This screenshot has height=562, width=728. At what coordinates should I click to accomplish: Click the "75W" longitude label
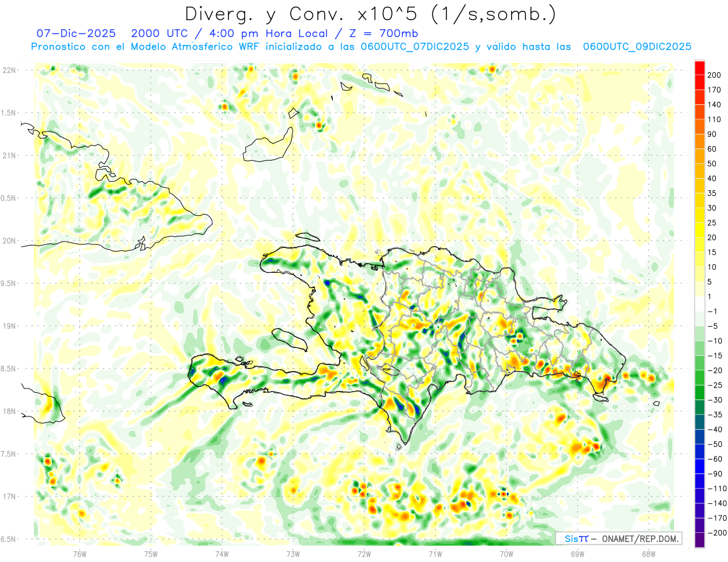pyautogui.click(x=151, y=553)
